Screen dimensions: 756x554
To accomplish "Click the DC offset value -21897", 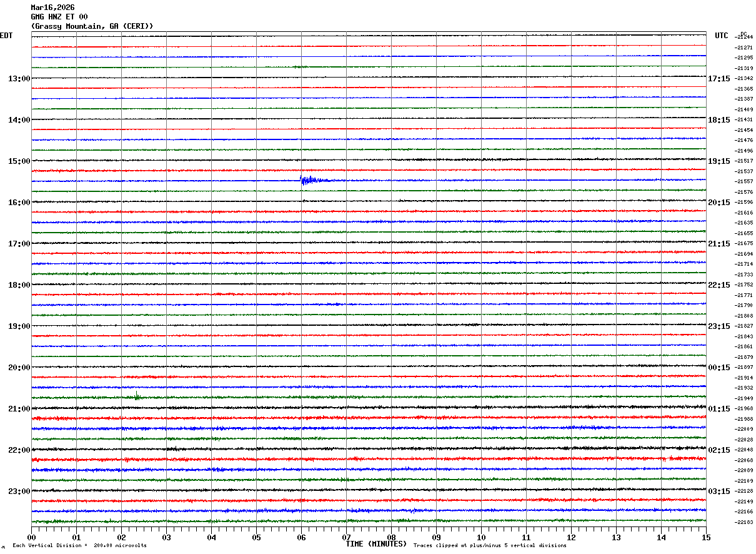I will pyautogui.click(x=744, y=368).
